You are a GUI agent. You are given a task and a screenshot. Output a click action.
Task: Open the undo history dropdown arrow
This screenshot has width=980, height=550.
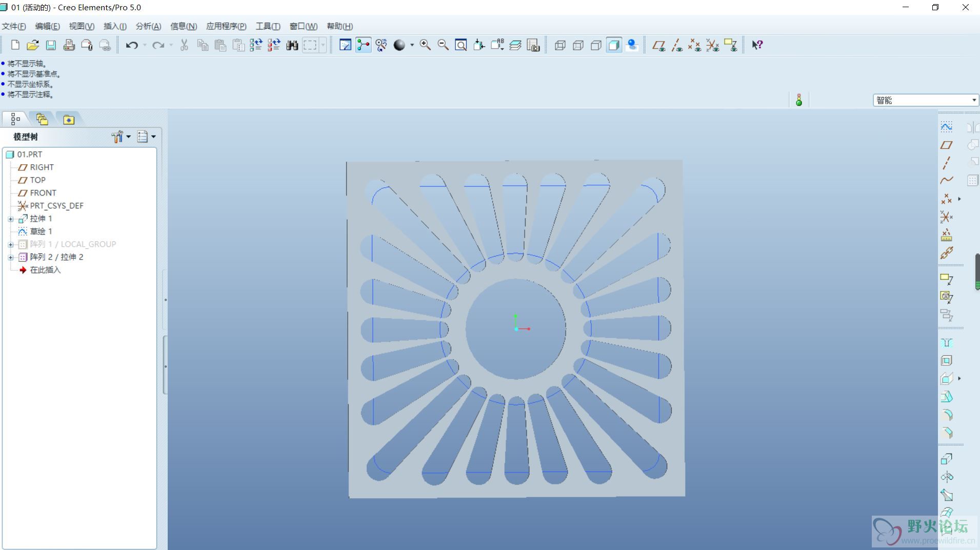(x=145, y=45)
